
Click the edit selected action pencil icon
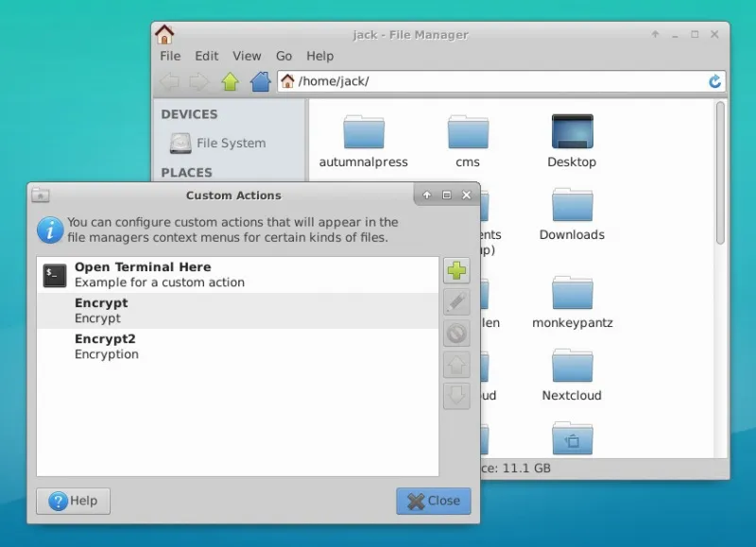point(456,302)
